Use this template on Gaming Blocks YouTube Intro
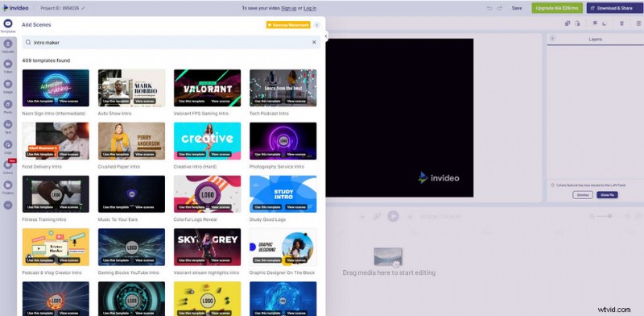644x316 pixels. pos(116,260)
